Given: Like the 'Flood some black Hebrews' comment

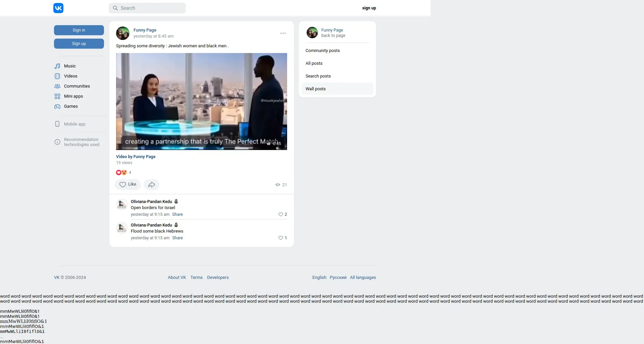Looking at the screenshot, I should [x=281, y=238].
